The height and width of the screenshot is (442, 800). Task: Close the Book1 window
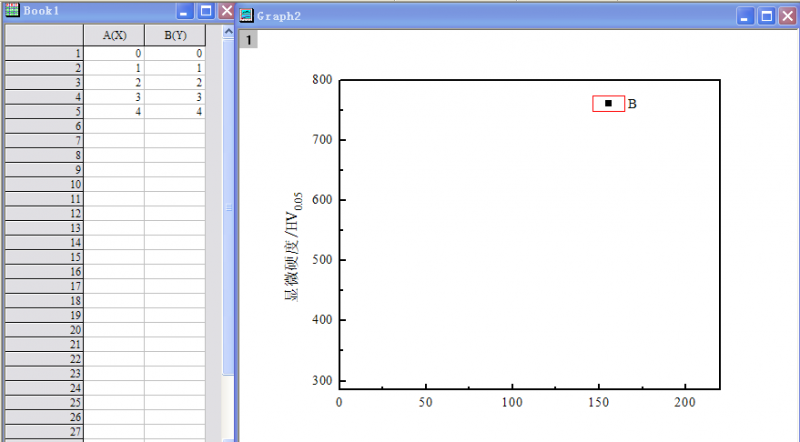[x=227, y=11]
